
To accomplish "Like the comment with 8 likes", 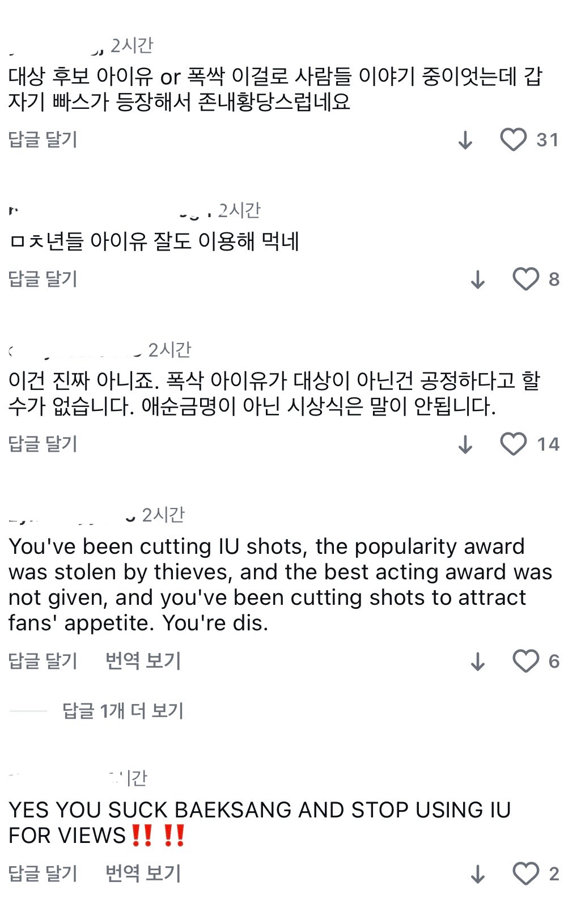I will point(525,279).
